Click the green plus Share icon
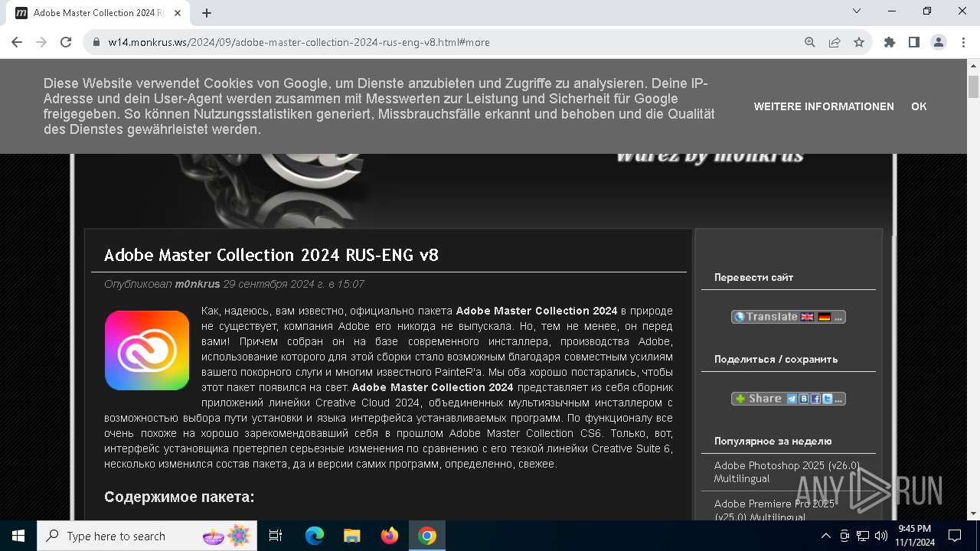This screenshot has height=551, width=980. pyautogui.click(x=740, y=399)
